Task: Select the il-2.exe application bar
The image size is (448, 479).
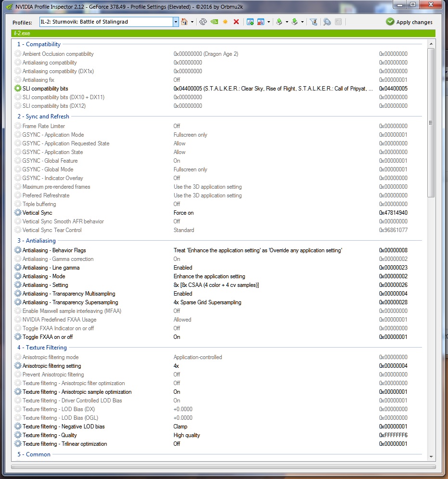Action: pos(223,33)
